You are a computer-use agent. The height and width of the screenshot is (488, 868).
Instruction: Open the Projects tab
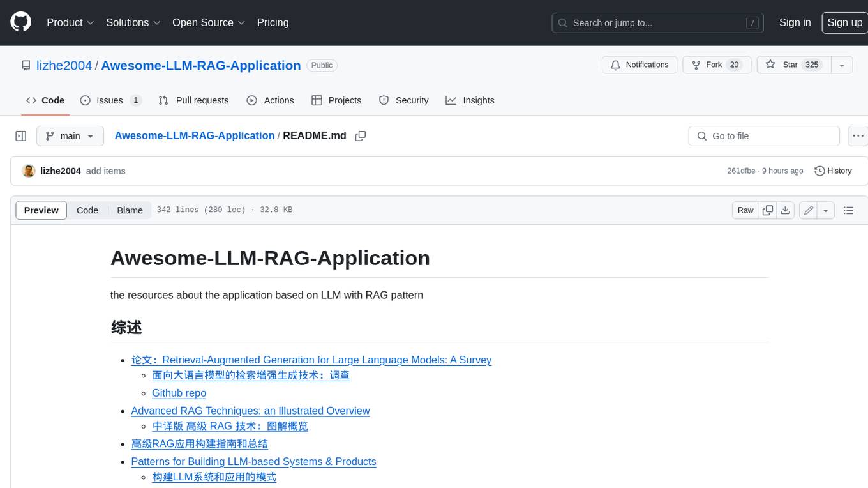336,100
